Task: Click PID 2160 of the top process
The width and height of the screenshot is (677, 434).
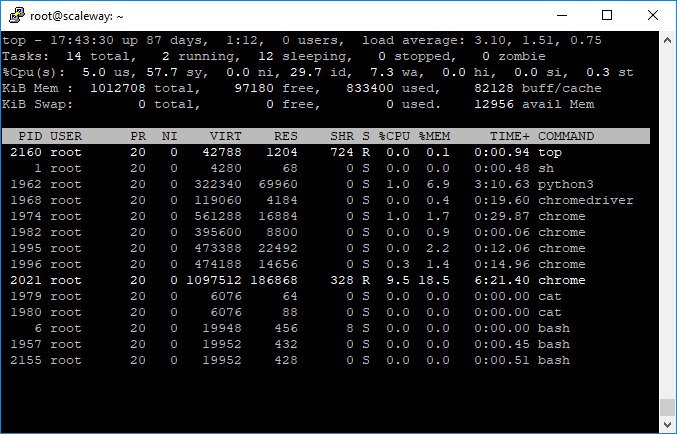Action: 26,152
